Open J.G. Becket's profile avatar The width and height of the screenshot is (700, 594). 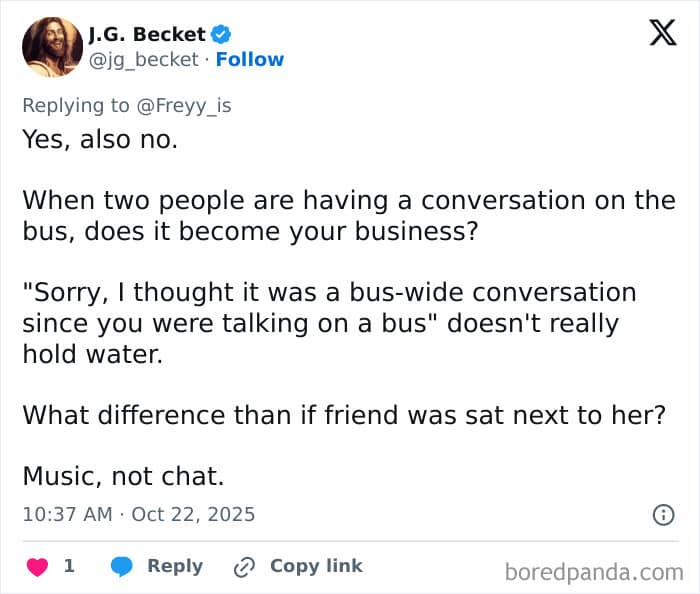pyautogui.click(x=53, y=47)
